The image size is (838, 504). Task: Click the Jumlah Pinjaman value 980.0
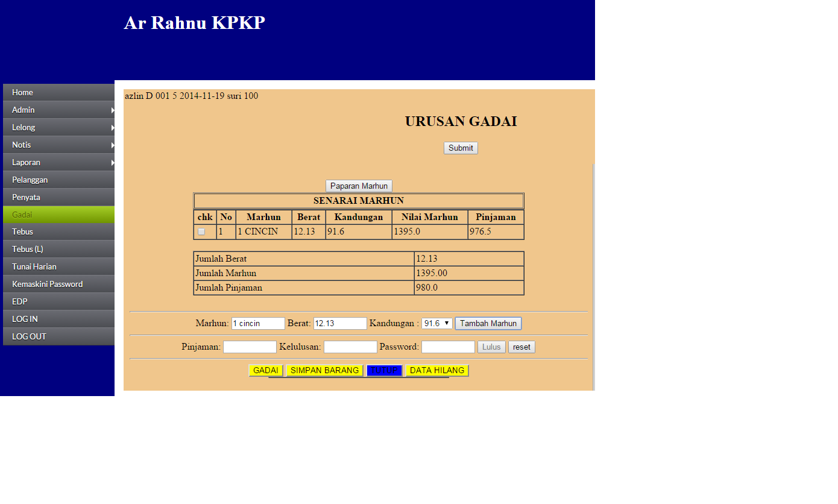[469, 288]
